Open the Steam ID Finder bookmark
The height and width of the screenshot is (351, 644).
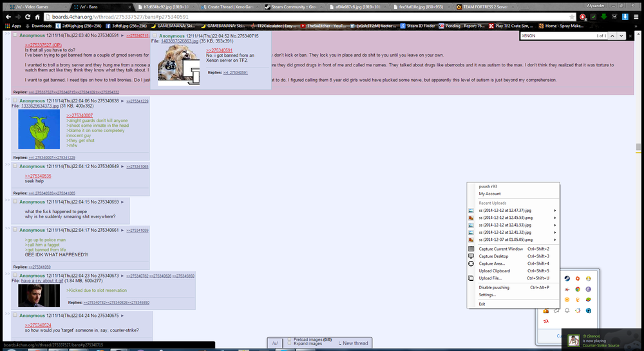[x=417, y=26]
